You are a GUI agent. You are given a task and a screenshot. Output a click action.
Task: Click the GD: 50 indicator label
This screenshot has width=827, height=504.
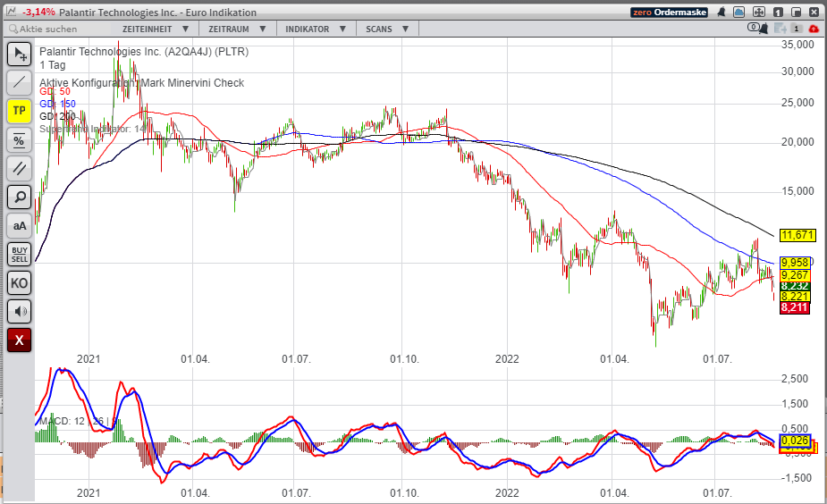click(55, 92)
